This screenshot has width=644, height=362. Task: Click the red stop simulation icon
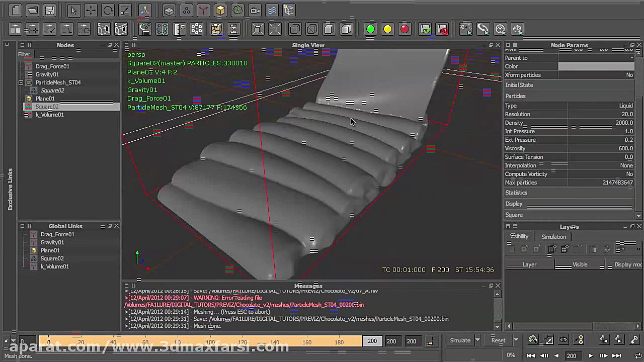405,29
